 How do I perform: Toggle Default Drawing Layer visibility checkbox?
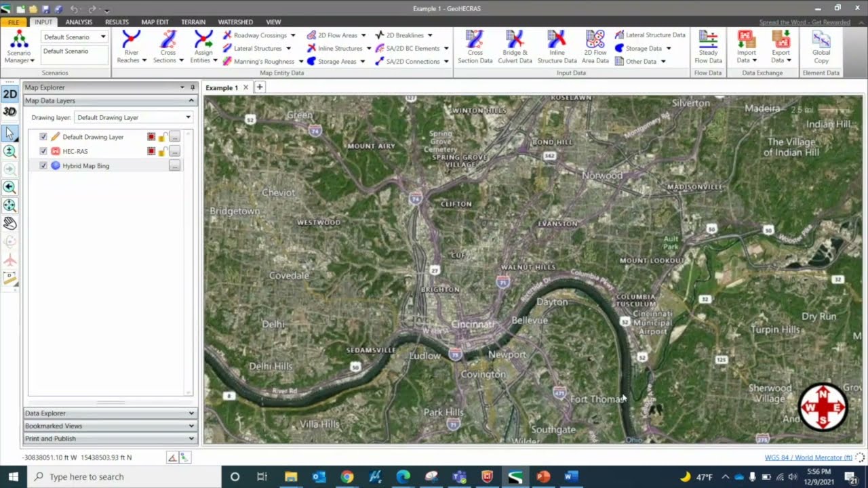(43, 137)
